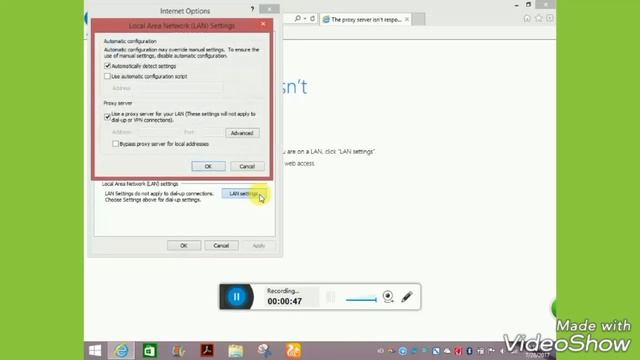Screen dimensions: 640x360
Task: Open Internet Explorer tools gear menu
Action: [x=549, y=18]
